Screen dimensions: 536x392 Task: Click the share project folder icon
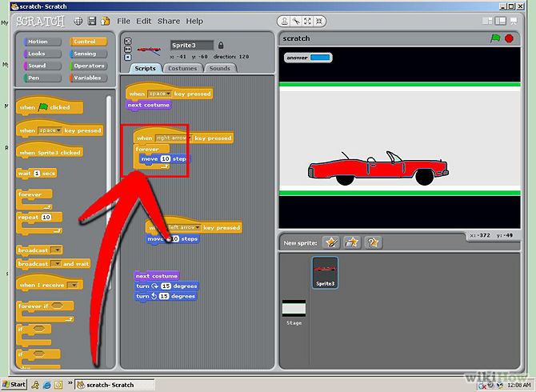105,21
